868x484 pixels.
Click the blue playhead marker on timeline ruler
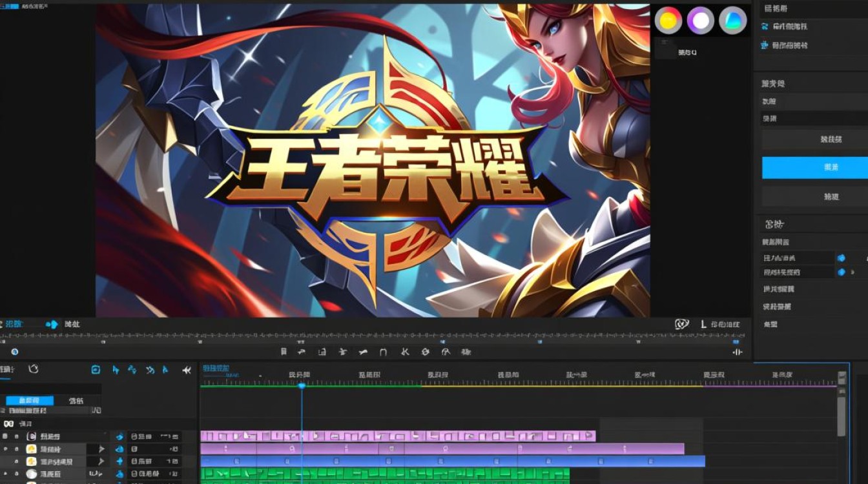[x=302, y=385]
